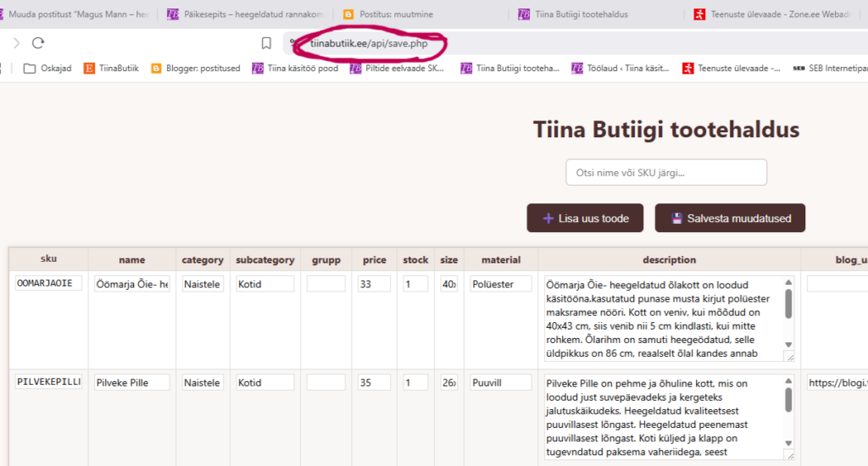Click the sku column header
The width and height of the screenshot is (868, 466).
point(48,259)
